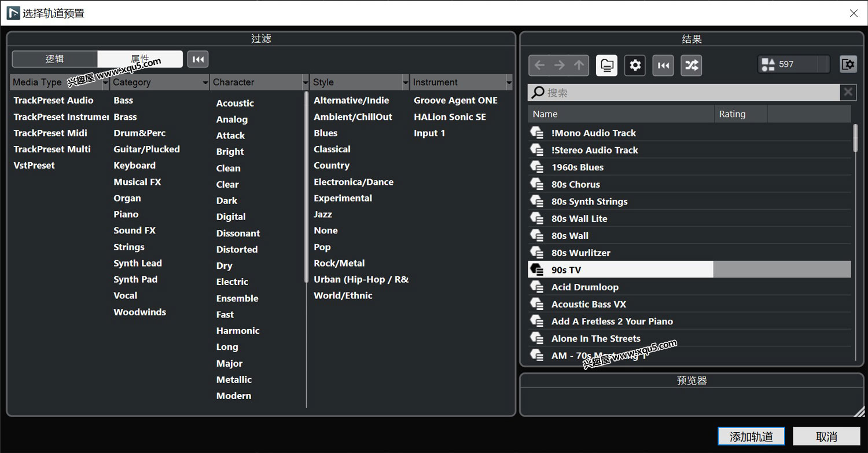Toggle the folder location tree icon
The height and width of the screenshot is (453, 868).
point(606,65)
